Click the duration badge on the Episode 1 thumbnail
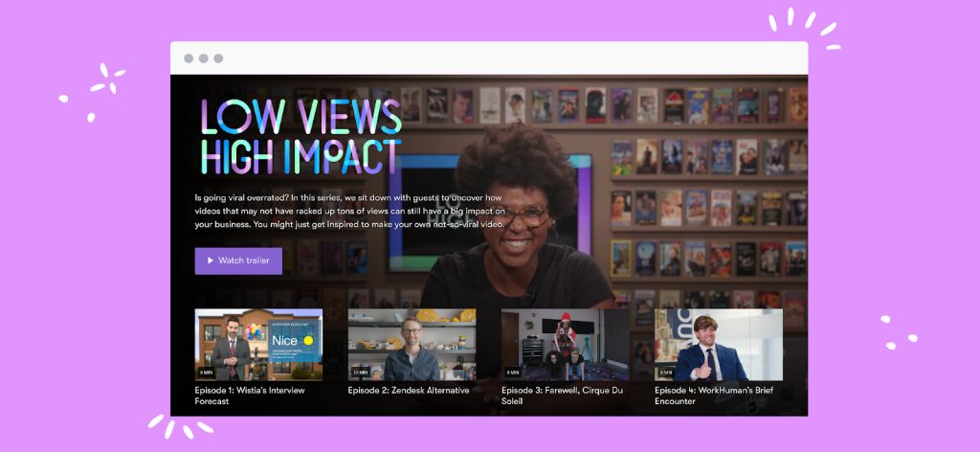980x452 pixels. click(x=206, y=372)
